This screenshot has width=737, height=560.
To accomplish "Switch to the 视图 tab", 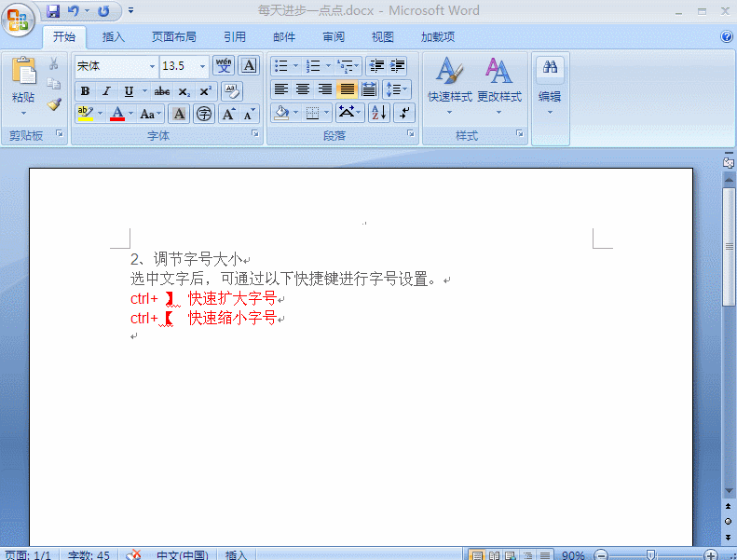I will [x=383, y=36].
